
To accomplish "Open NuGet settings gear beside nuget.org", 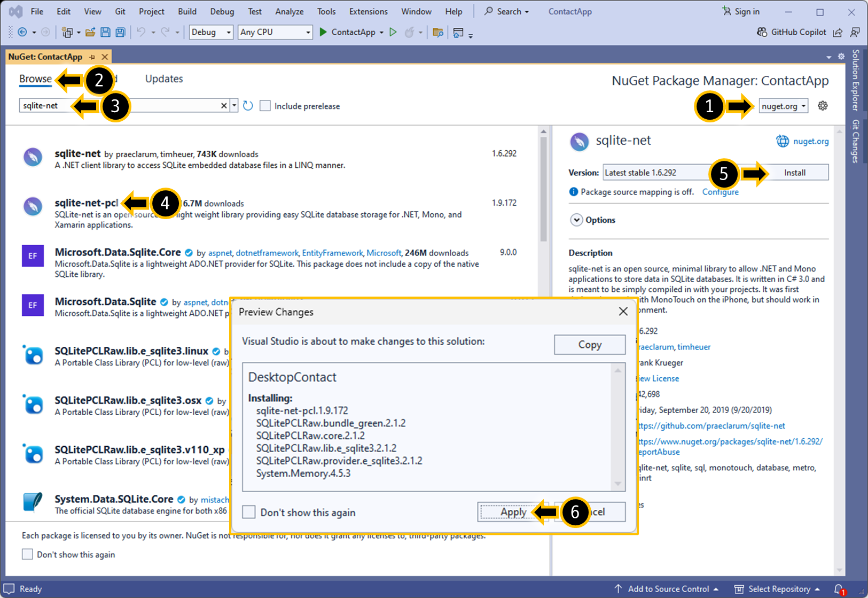I will tap(823, 106).
